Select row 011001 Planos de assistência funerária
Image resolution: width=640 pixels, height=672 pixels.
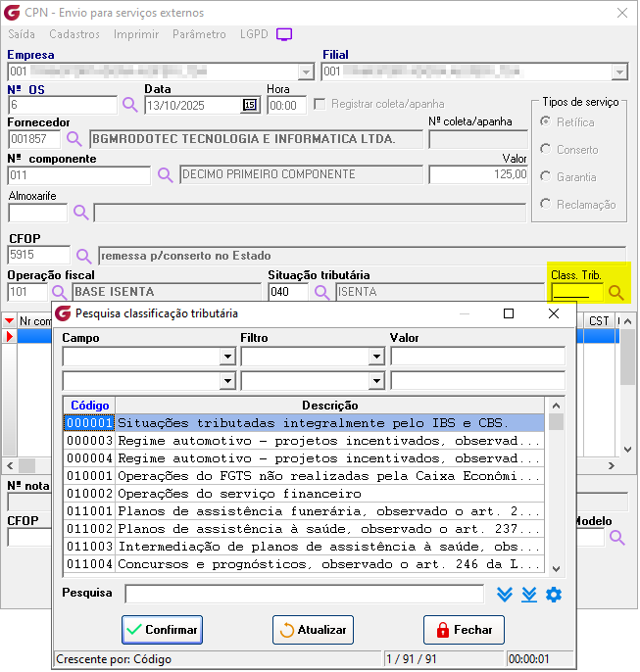304,511
